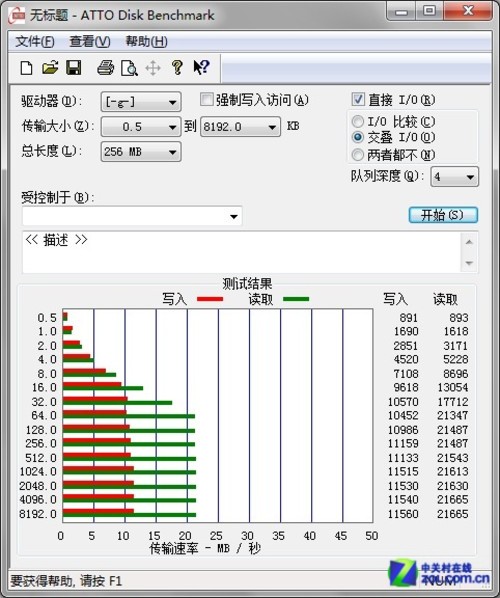Viewport: 500px width, 598px height.
Task: Click the 8192.0 row write value 11560
Action: [403, 514]
